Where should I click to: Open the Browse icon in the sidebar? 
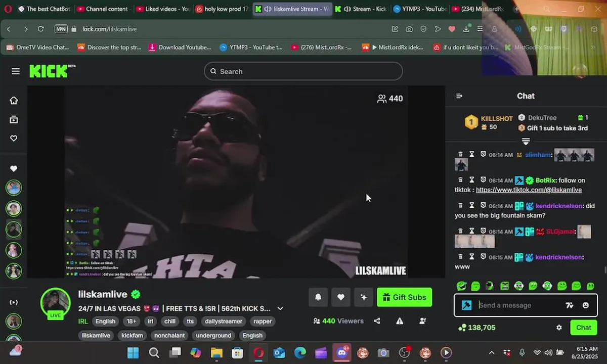[x=14, y=119]
